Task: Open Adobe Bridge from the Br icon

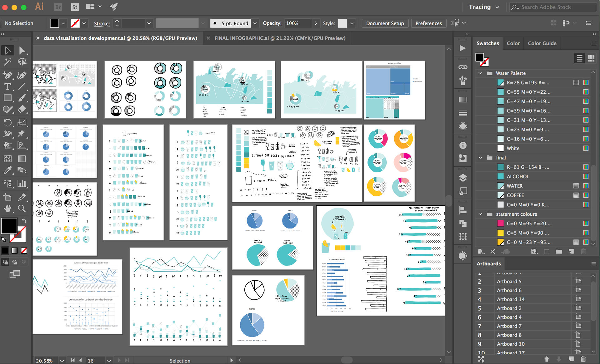Action: point(58,7)
